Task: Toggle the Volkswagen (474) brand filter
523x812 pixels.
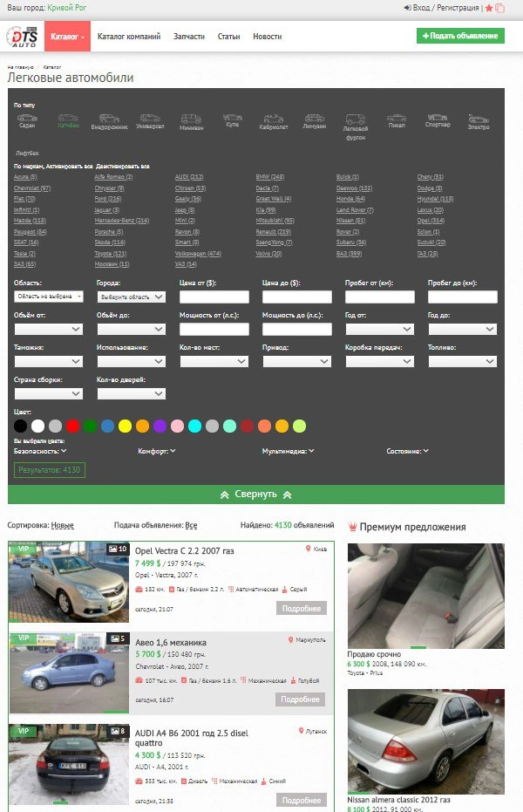Action: point(198,254)
